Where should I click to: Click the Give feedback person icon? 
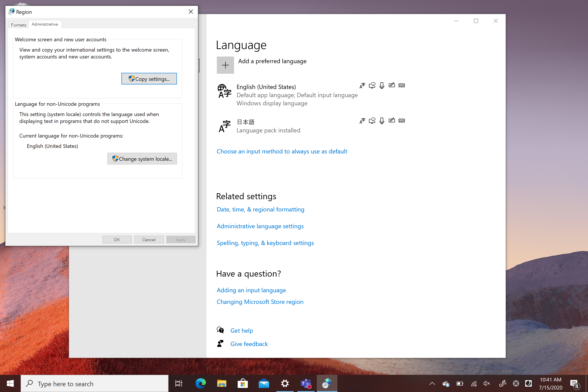220,343
